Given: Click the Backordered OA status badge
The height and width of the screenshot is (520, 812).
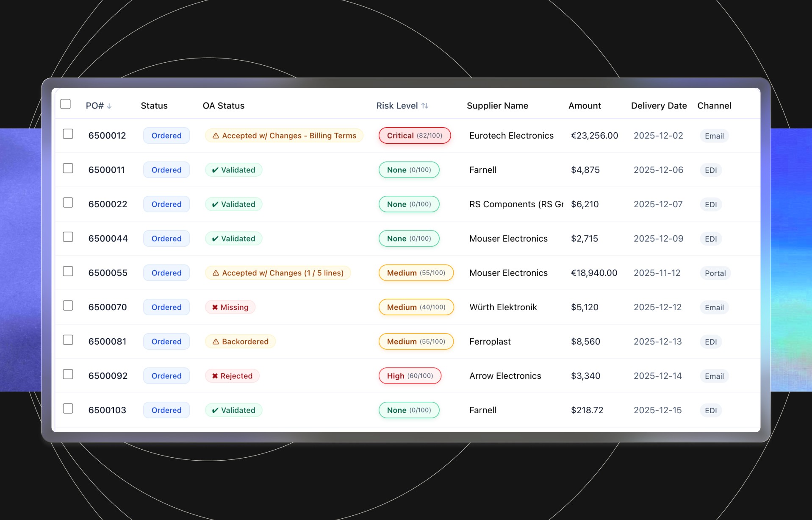Looking at the screenshot, I should point(241,342).
